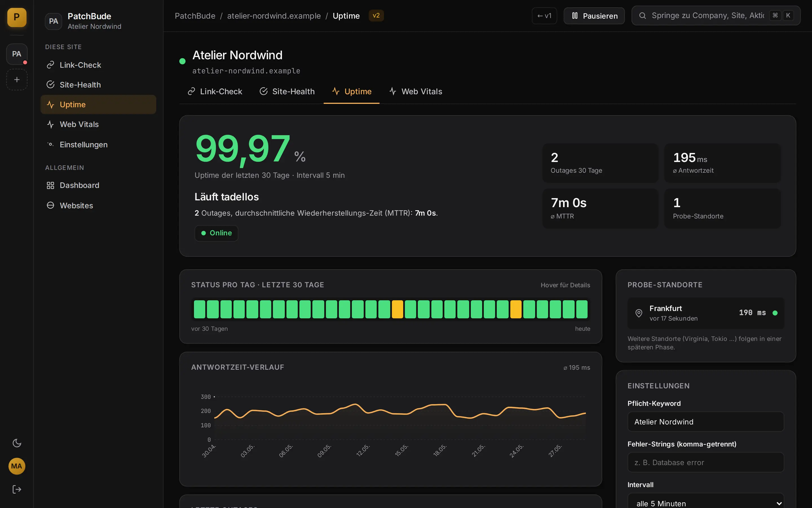Select Uptime in the sidebar
812x508 pixels.
98,104
